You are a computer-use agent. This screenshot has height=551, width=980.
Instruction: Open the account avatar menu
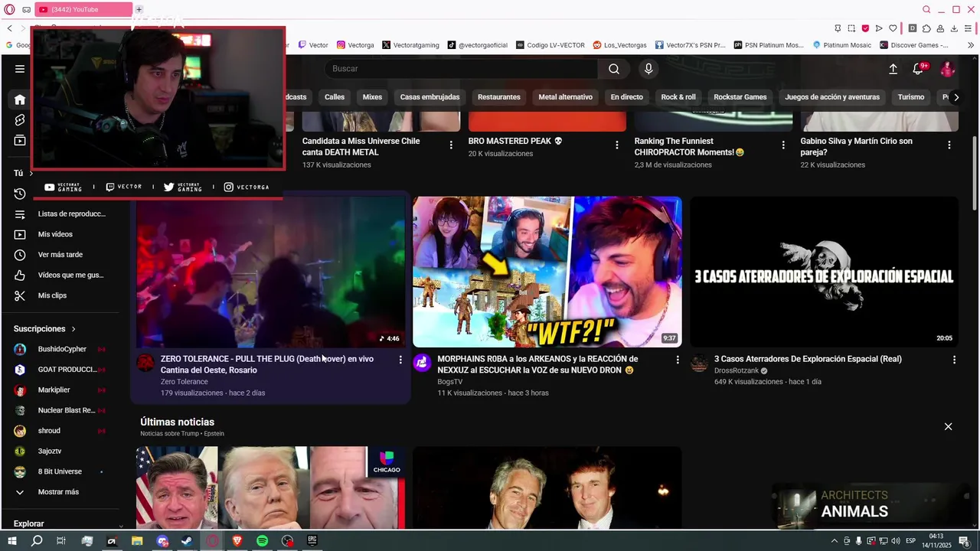click(x=947, y=69)
